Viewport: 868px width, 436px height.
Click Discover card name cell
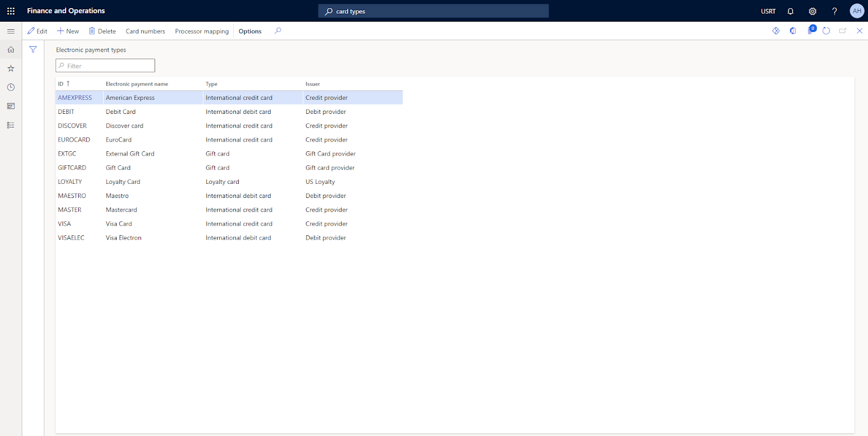point(125,126)
